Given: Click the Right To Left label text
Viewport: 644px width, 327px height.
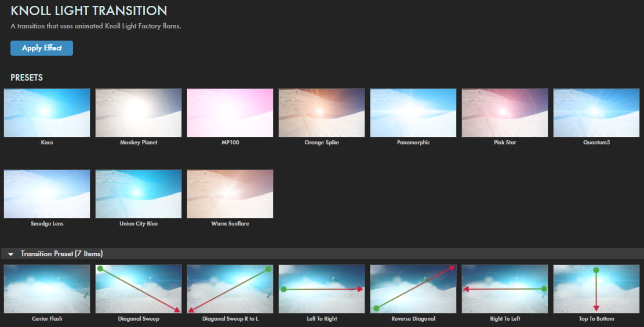Looking at the screenshot, I should tap(505, 319).
